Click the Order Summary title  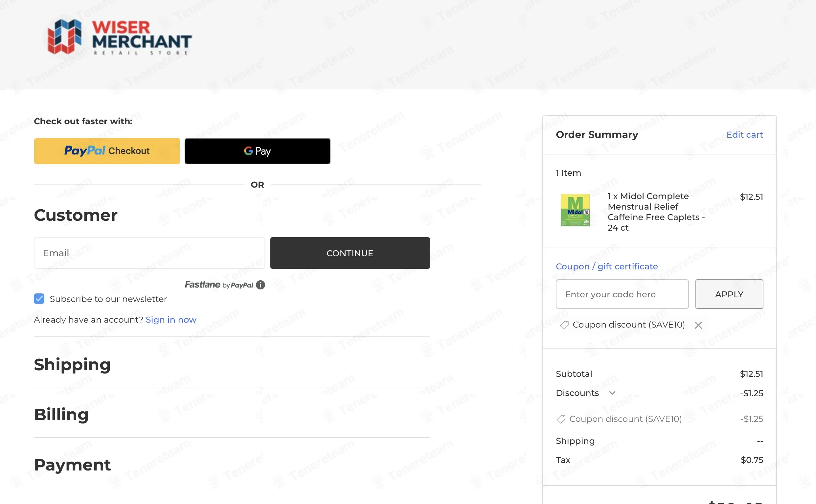(x=597, y=134)
